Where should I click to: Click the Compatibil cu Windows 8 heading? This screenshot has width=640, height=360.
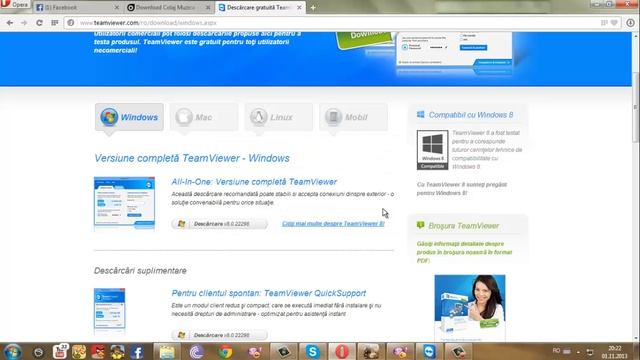coord(471,115)
